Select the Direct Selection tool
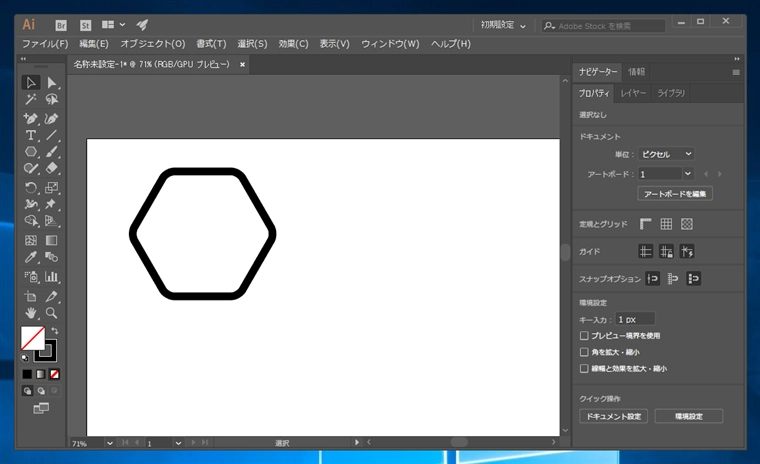Image resolution: width=760 pixels, height=464 pixels. point(51,83)
